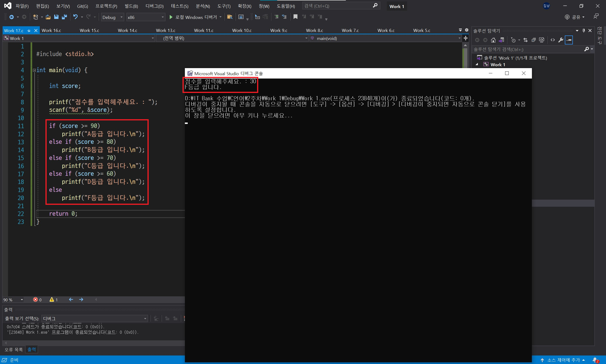The image size is (606, 364).
Task: Toggle pin on Work 17.c tab
Action: pyautogui.click(x=29, y=31)
